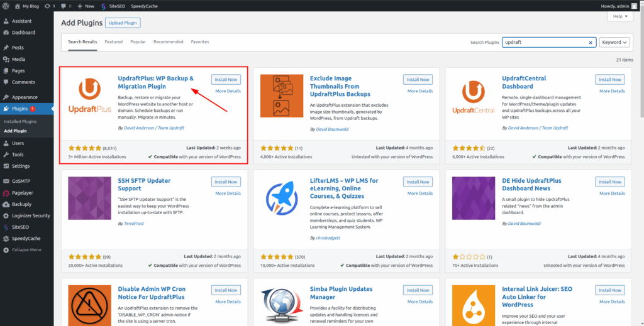The image size is (644, 326).
Task: Collapse the admin sidebar menu
Action: 26,250
